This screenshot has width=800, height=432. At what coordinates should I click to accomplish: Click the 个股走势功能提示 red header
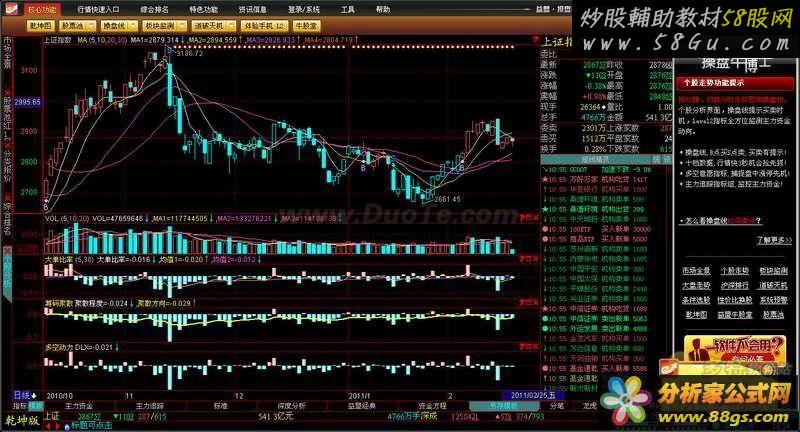pyautogui.click(x=735, y=83)
